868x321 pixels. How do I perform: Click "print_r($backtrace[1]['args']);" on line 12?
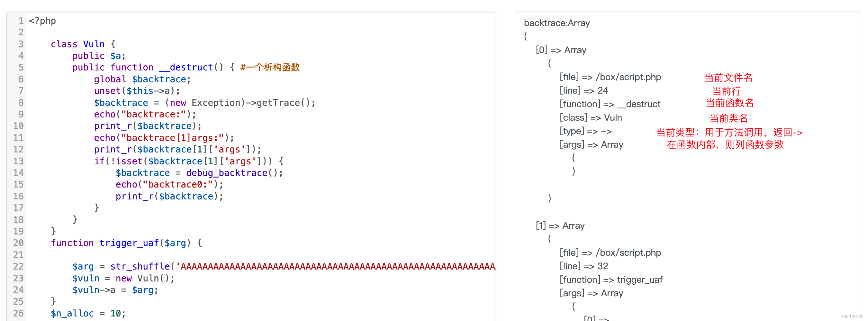click(177, 149)
